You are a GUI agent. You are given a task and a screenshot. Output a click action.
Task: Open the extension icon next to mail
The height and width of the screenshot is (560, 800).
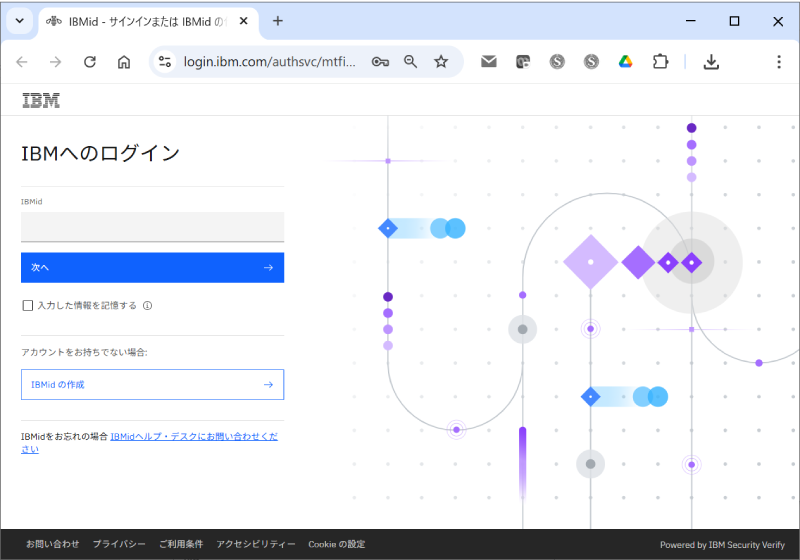click(523, 62)
